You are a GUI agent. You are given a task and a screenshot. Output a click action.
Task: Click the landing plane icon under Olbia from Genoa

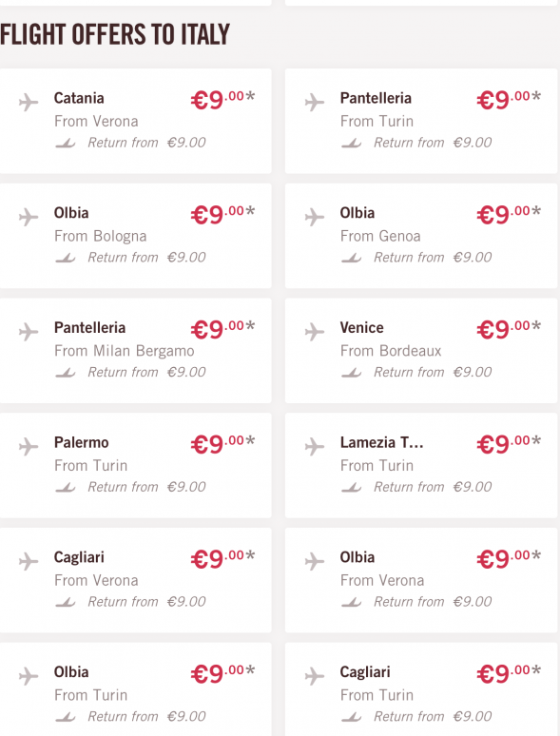pyautogui.click(x=352, y=258)
